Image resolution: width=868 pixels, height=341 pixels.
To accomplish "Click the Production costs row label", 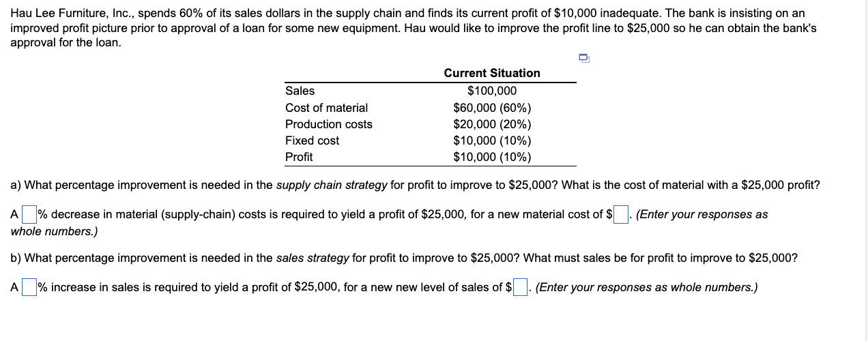I will click(x=329, y=124).
